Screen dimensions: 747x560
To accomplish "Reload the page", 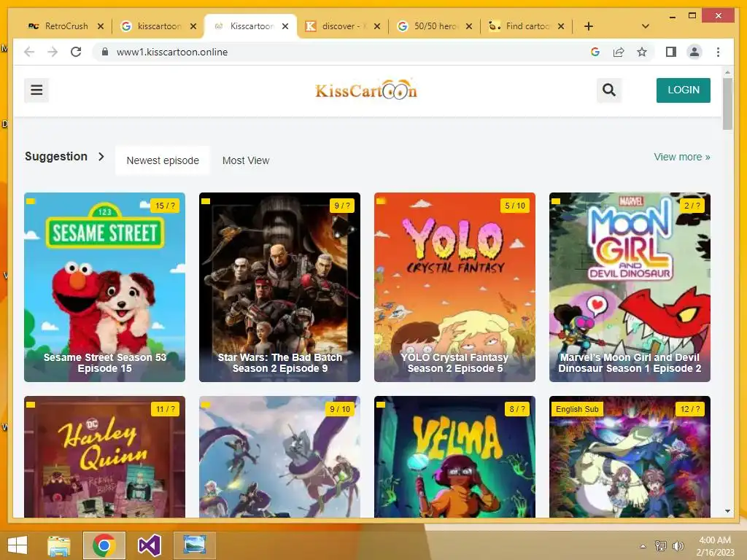I will tap(76, 52).
